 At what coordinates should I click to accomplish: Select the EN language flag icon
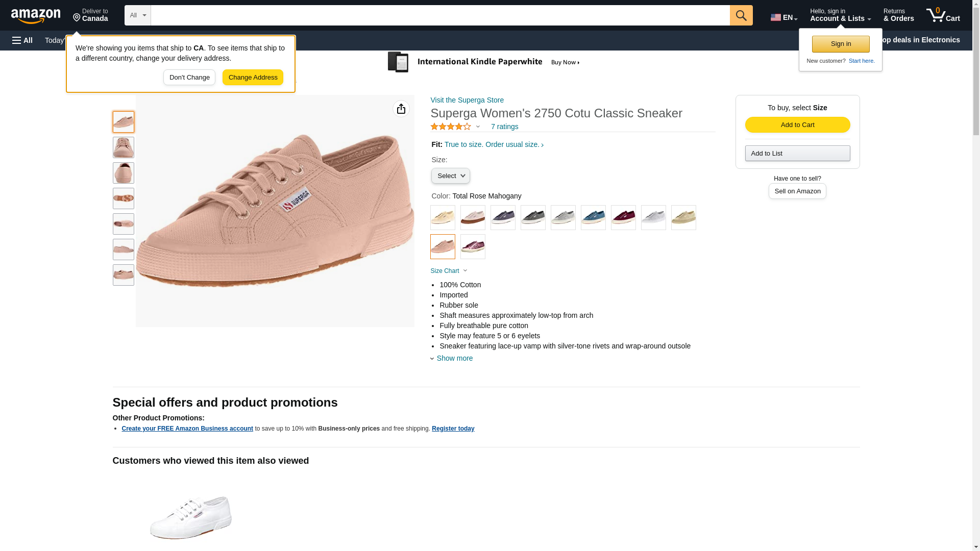(776, 17)
